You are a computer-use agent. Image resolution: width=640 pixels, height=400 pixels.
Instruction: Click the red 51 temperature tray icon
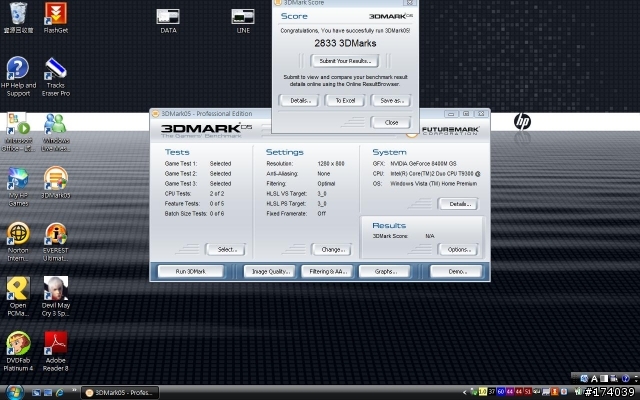[527, 392]
